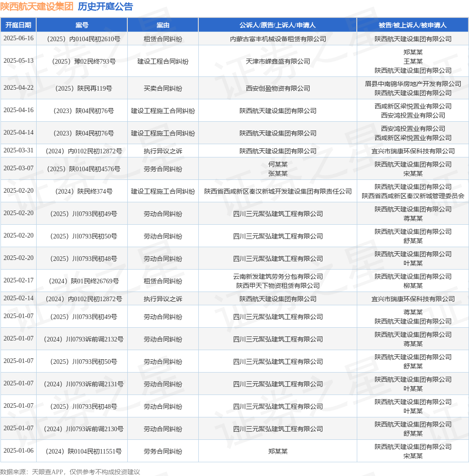This screenshot has width=469, height=476.
Task: Click 郑某某 in the 2025-05-13 defendants cell
Action: pos(413,52)
